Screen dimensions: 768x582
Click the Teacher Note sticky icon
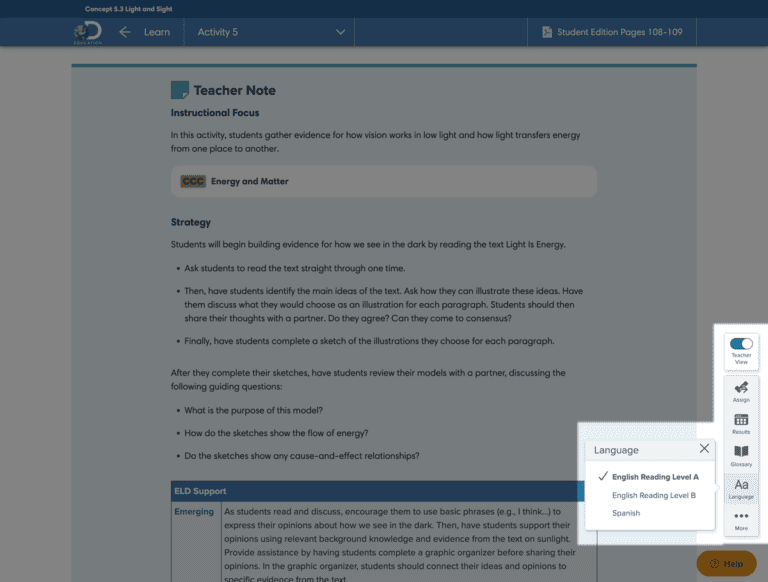tap(180, 90)
